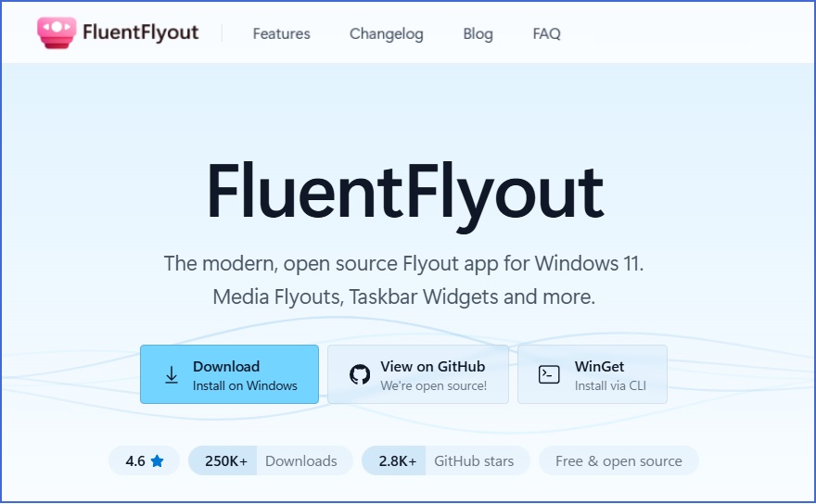Click the FluentFlyout brand name in header
This screenshot has width=816, height=504.
tap(141, 32)
